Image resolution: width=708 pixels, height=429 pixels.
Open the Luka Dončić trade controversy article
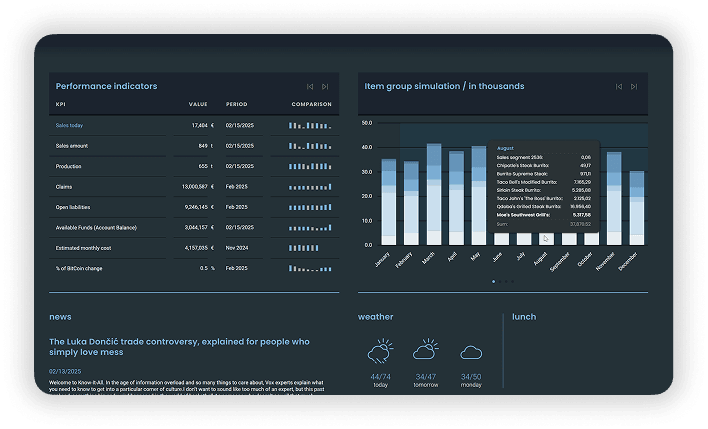180,347
